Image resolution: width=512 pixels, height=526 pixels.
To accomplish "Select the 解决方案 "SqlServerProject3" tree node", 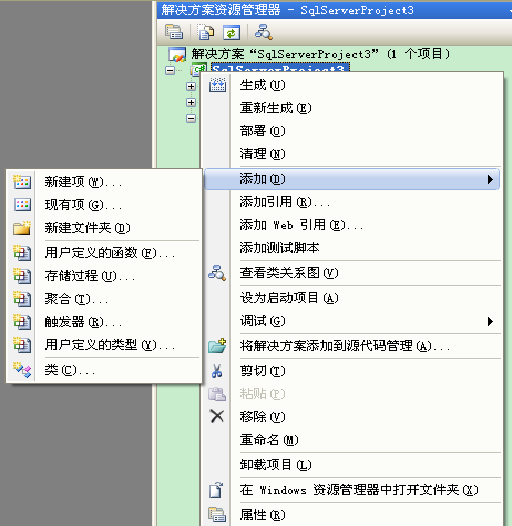I will point(320,54).
